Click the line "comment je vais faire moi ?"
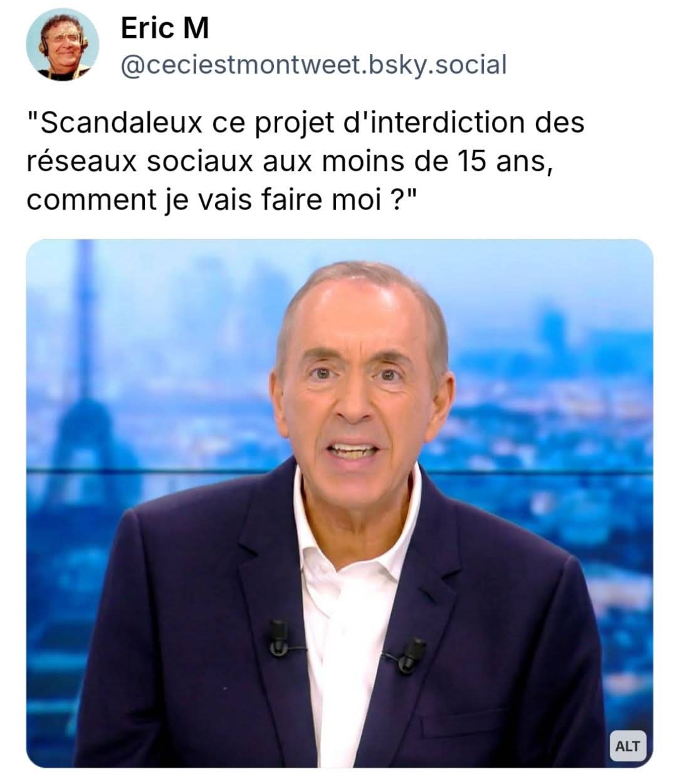The width and height of the screenshot is (677, 784). 222,200
